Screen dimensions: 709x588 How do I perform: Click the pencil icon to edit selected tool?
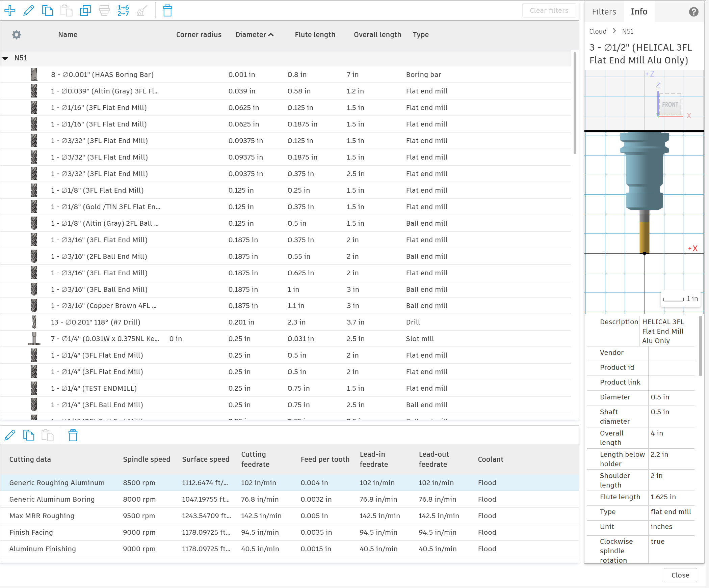[29, 10]
